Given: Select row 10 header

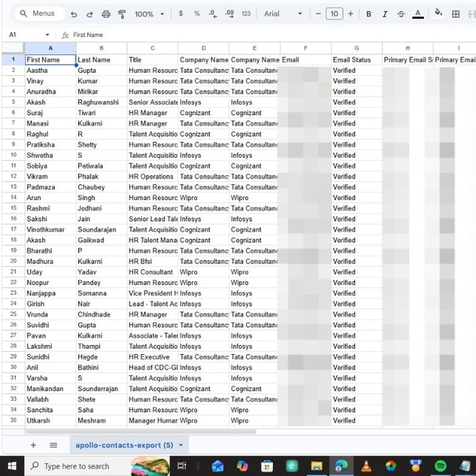Looking at the screenshot, I should coord(13,155).
